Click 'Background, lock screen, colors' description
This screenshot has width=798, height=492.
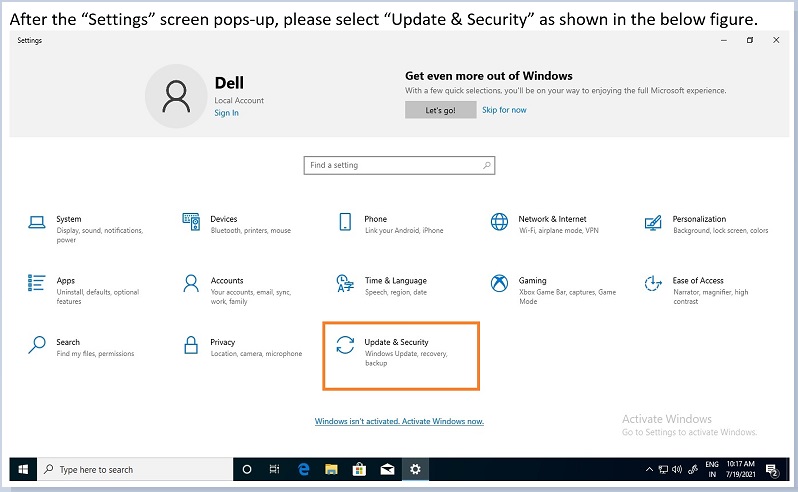click(x=721, y=231)
